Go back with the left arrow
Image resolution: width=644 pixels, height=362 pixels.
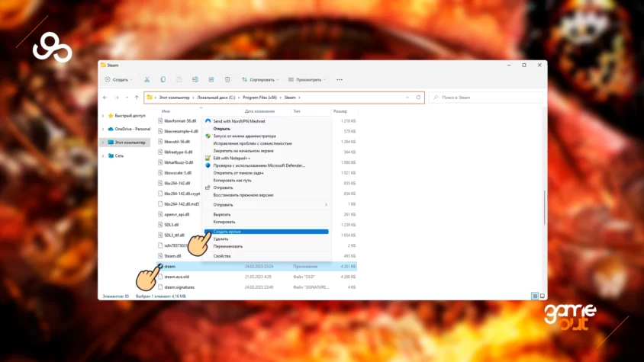point(105,98)
